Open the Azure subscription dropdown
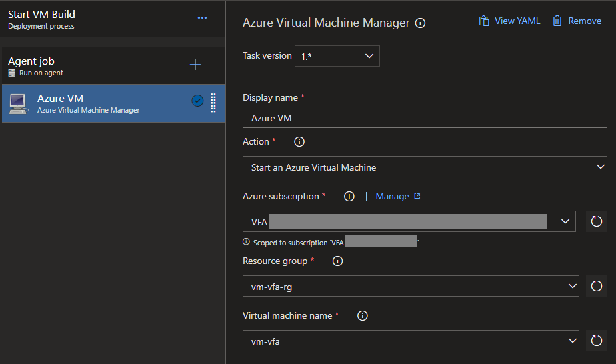The width and height of the screenshot is (616, 364). tap(409, 221)
